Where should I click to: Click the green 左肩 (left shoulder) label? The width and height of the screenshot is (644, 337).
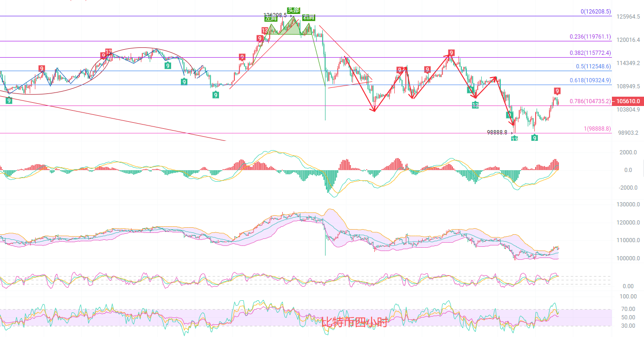[x=270, y=19]
